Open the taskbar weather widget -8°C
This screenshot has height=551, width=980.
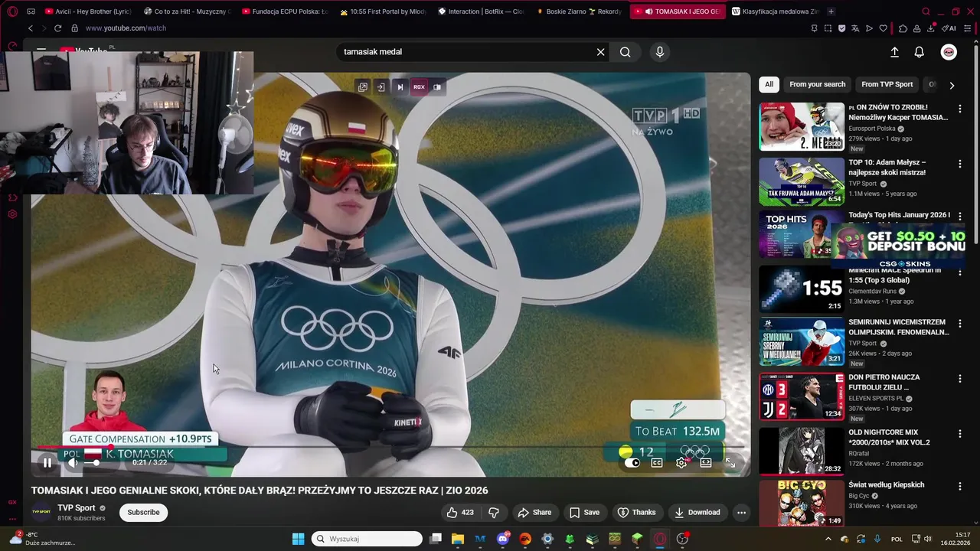42,539
